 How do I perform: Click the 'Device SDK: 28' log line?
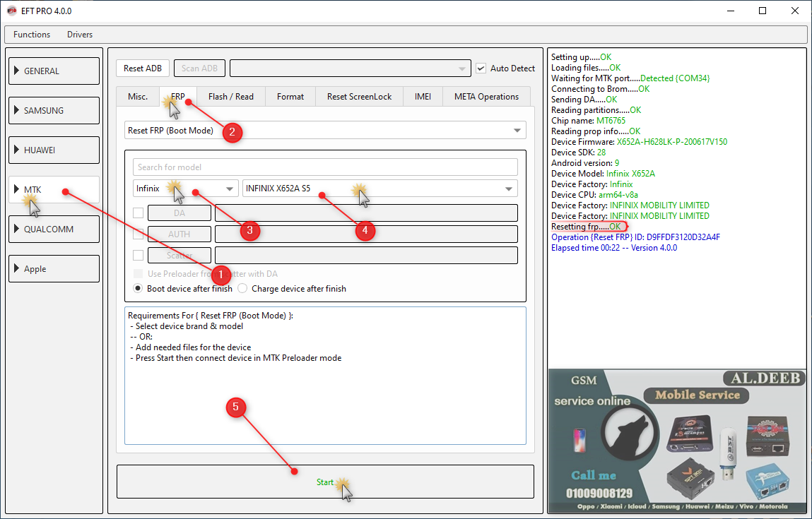tap(579, 152)
